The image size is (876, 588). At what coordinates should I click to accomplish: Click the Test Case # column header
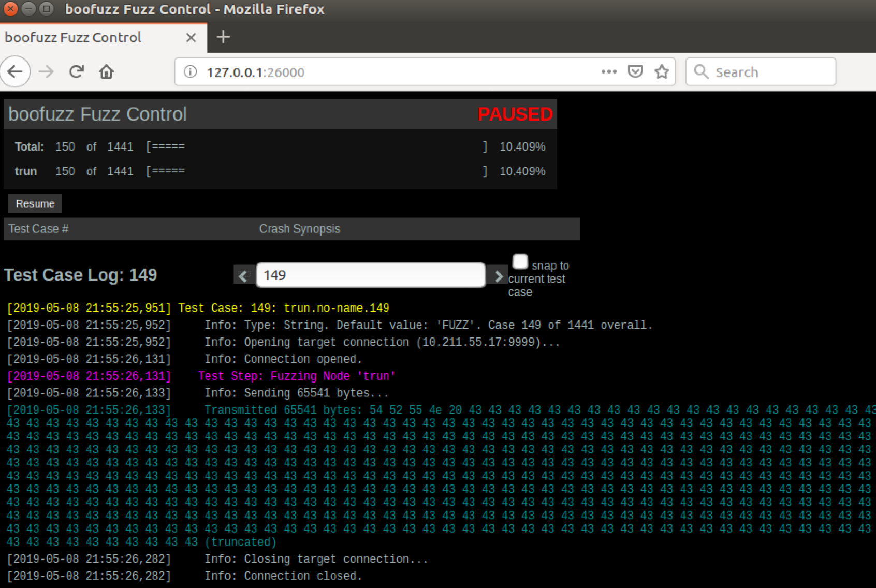(x=38, y=229)
